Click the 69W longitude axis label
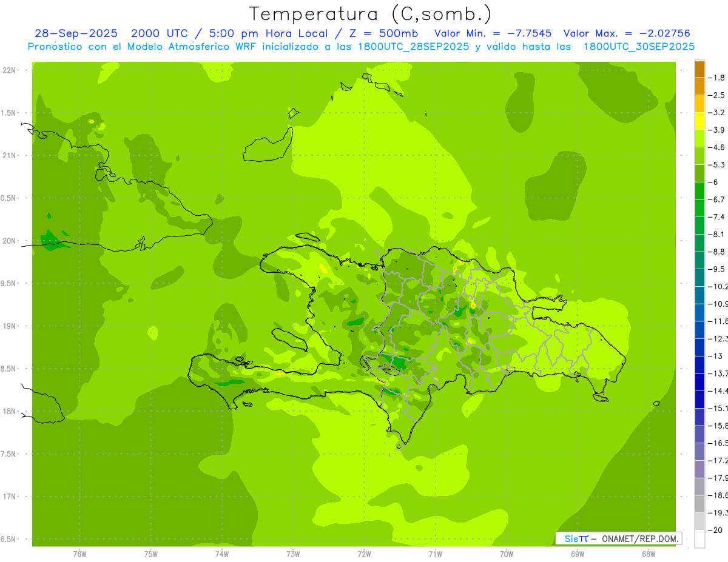This screenshot has height=562, width=728. 578,554
